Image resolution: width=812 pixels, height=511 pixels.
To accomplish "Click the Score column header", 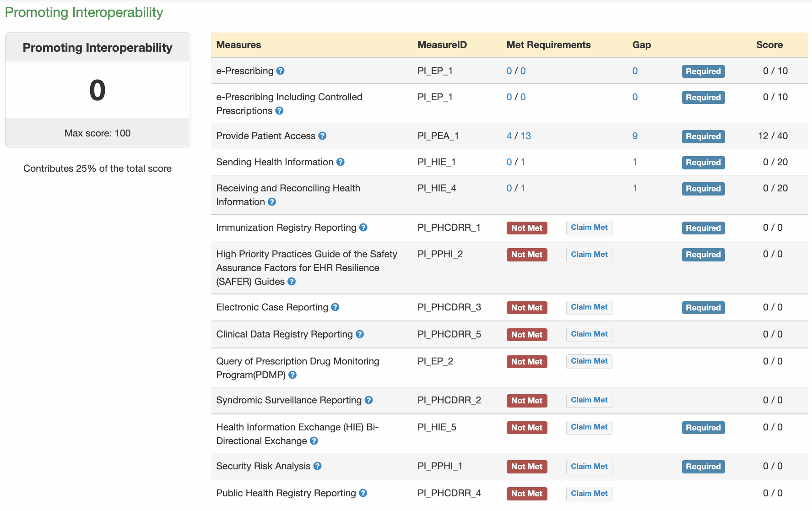I will coord(769,45).
